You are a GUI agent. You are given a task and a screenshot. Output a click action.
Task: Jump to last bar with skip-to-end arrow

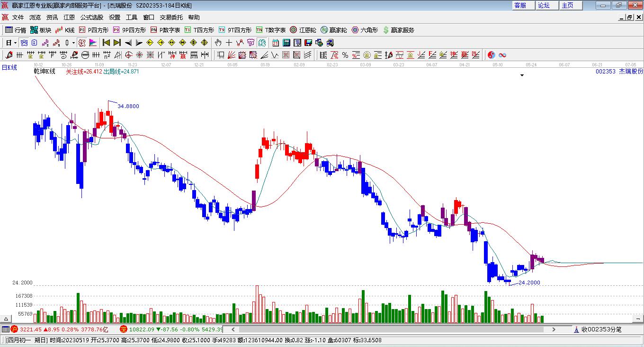point(117,43)
